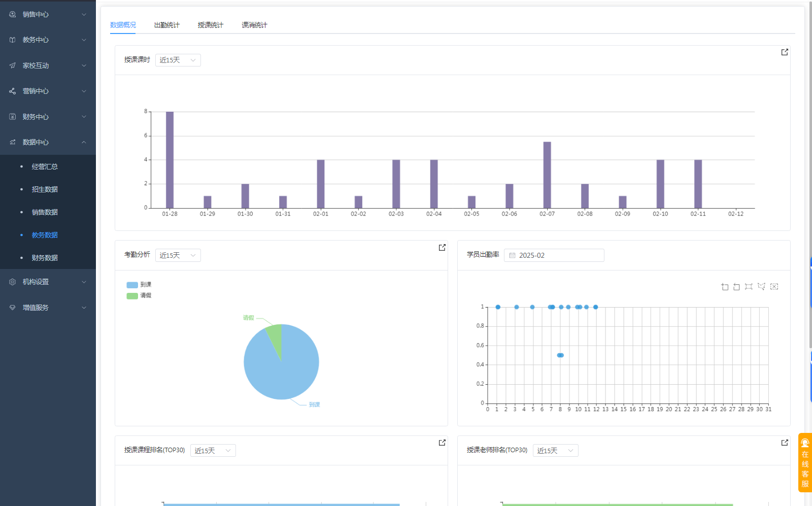Expand the 机构设置 menu chevron
The width and height of the screenshot is (812, 506).
click(84, 282)
